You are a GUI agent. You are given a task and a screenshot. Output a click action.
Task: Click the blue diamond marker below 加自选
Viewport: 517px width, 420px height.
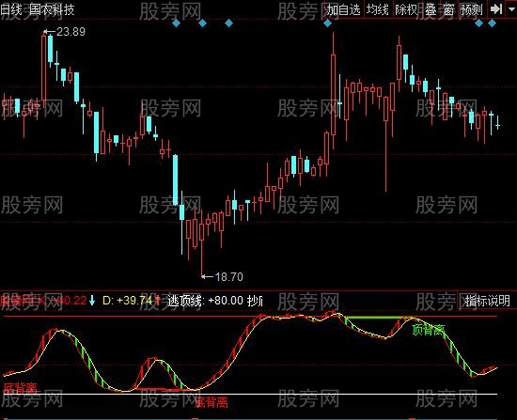pyautogui.click(x=327, y=23)
